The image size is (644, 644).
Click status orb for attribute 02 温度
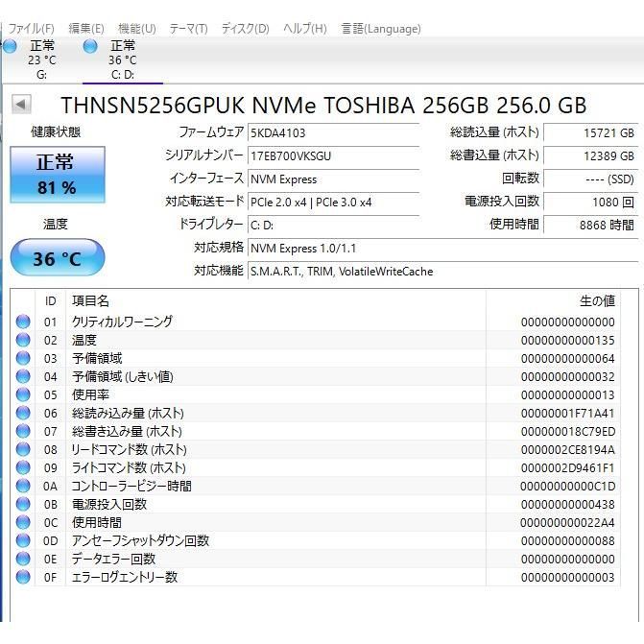click(23, 339)
